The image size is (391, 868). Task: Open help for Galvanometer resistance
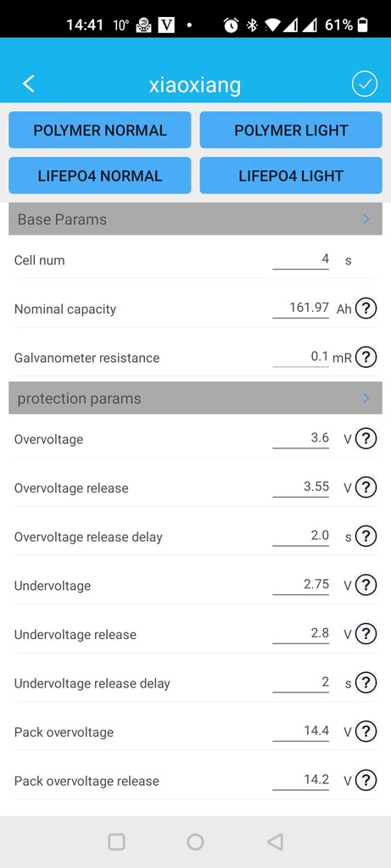[366, 357]
